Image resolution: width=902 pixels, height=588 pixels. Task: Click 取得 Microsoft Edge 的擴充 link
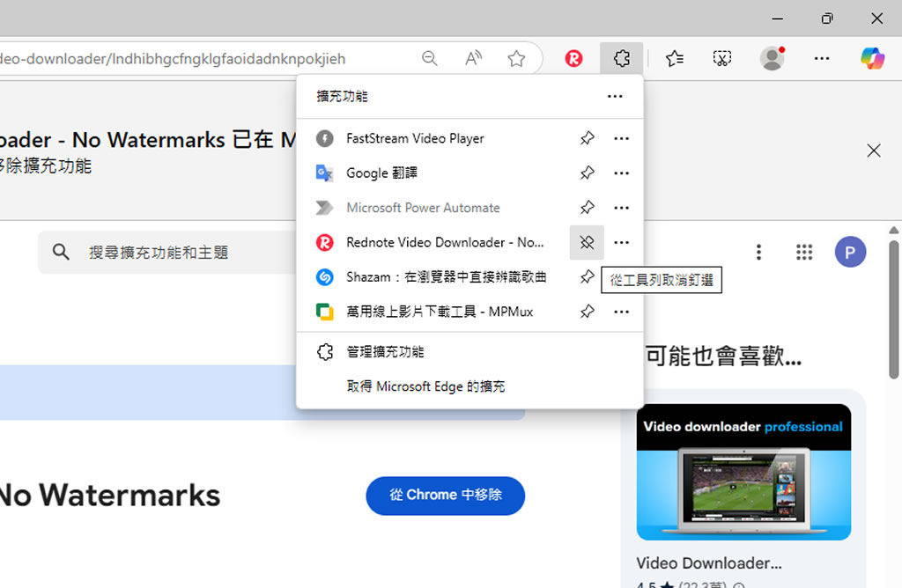(425, 386)
